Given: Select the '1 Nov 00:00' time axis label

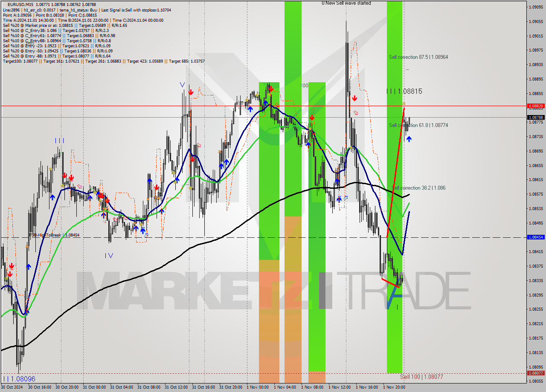Looking at the screenshot, I should point(258,387).
